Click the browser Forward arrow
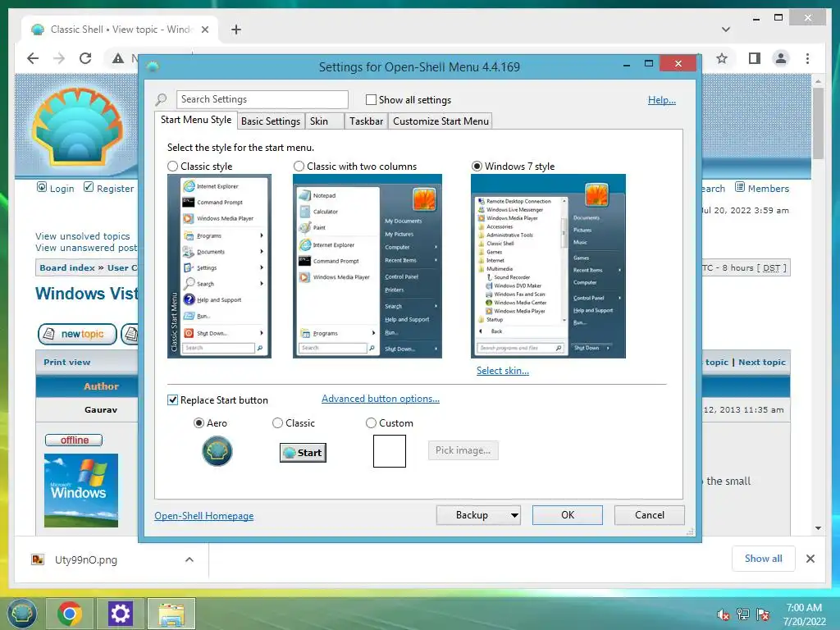 coord(59,58)
